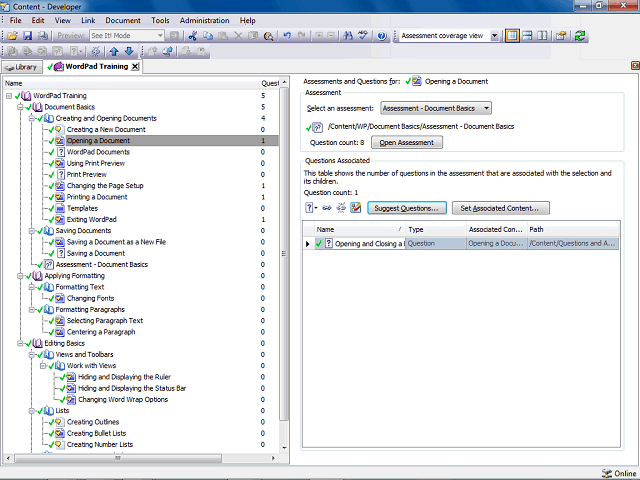Switch to horizontal split layout
The image size is (640, 480).
pos(527,36)
